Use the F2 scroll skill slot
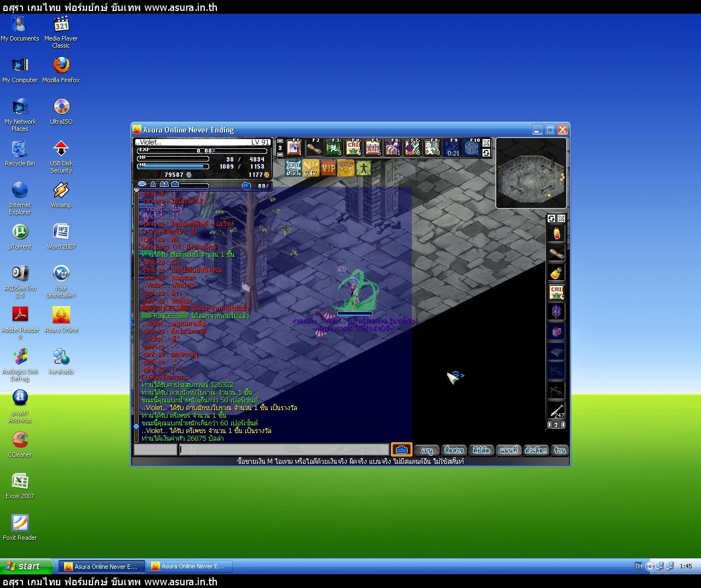 [x=314, y=148]
